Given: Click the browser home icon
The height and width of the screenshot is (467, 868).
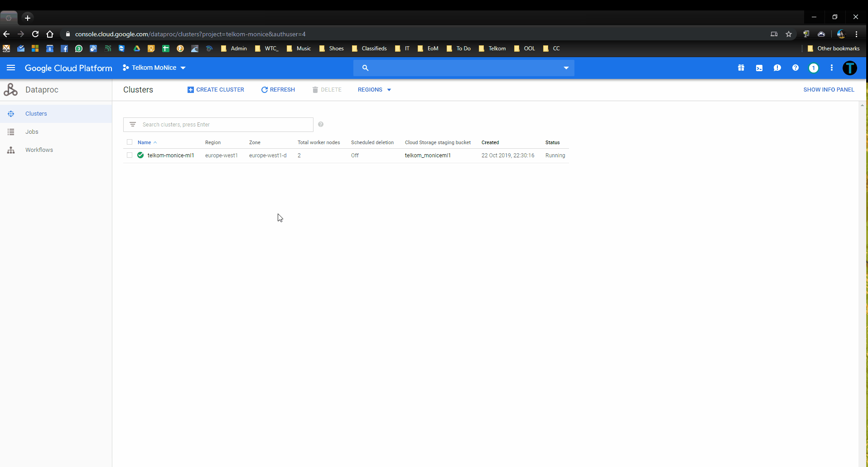Looking at the screenshot, I should (x=50, y=34).
